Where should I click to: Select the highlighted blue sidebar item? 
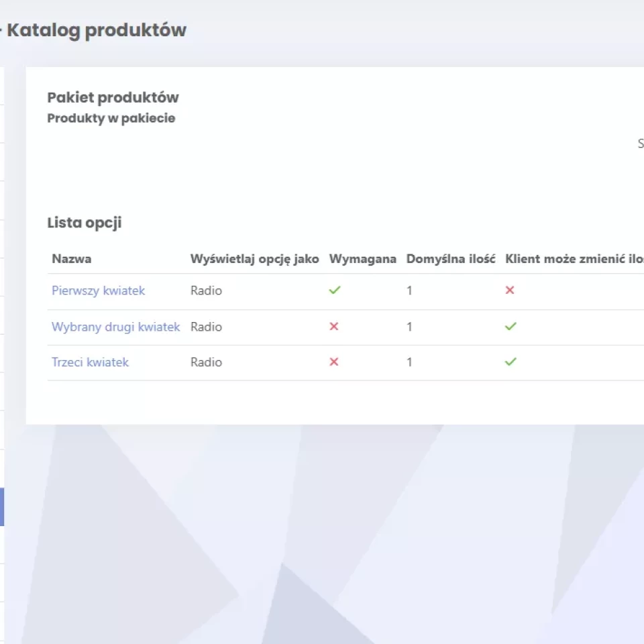click(2, 506)
